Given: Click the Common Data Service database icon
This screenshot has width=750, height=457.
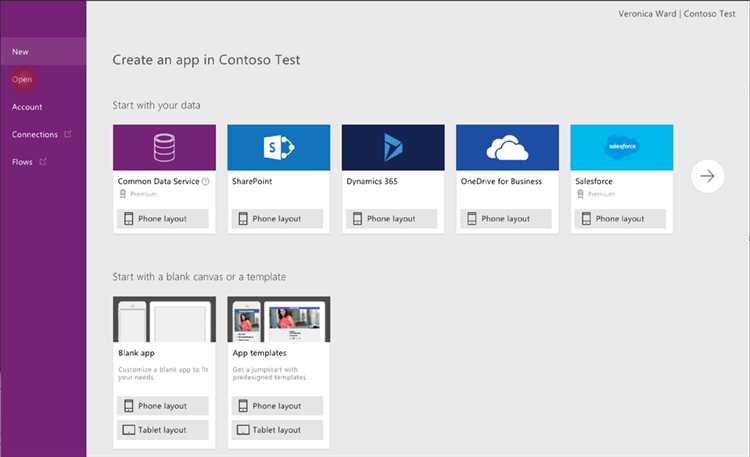Looking at the screenshot, I should 164,147.
